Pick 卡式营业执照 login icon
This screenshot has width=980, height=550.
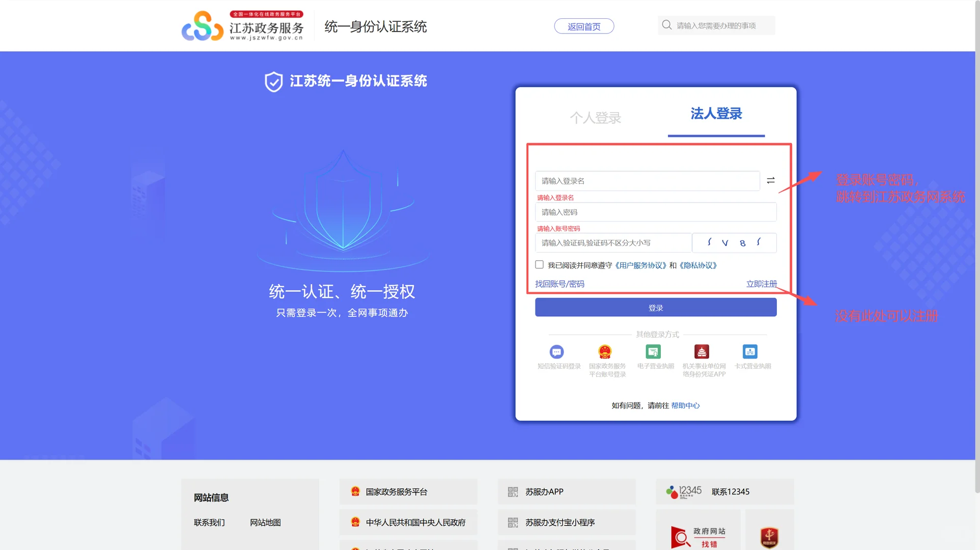749,352
